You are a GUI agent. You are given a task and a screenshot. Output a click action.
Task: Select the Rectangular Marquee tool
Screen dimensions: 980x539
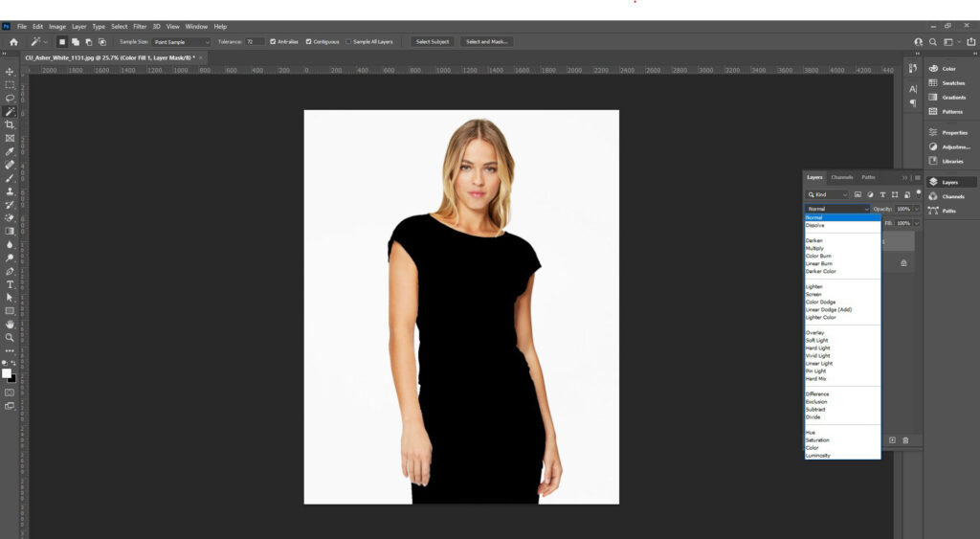pos(10,85)
